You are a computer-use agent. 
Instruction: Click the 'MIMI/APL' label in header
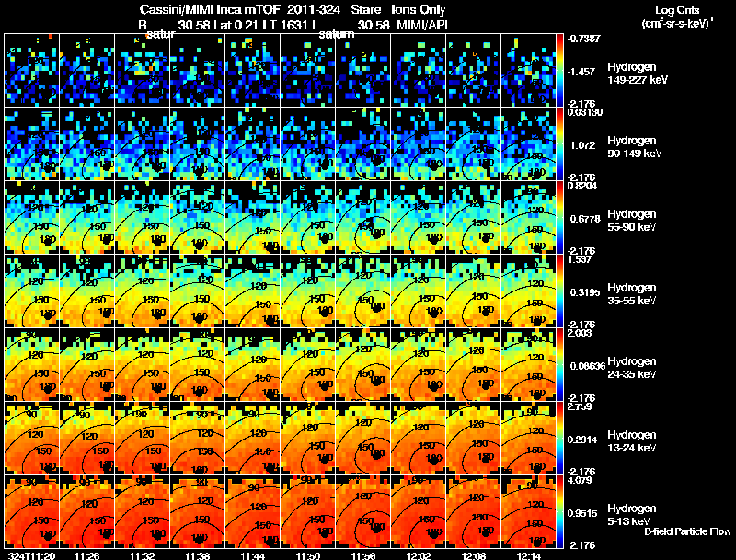pos(424,26)
